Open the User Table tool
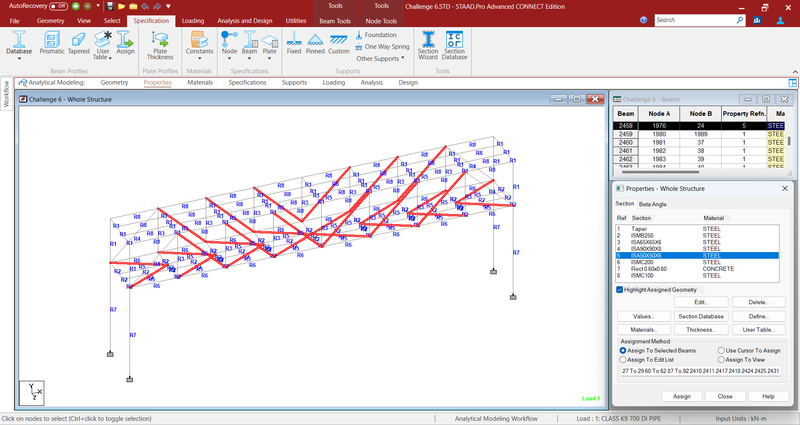800x425 pixels. [103, 43]
